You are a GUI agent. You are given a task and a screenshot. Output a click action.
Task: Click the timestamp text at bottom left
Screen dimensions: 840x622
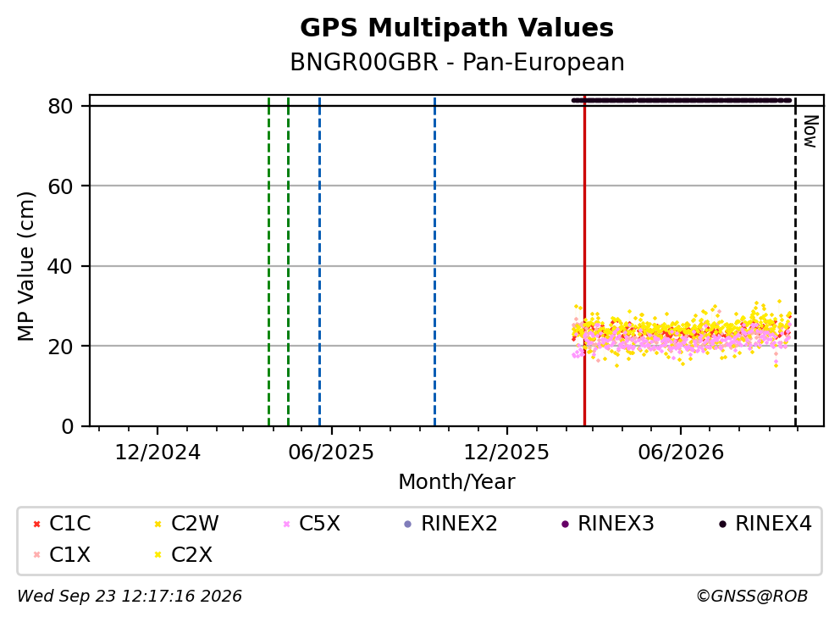(x=130, y=597)
